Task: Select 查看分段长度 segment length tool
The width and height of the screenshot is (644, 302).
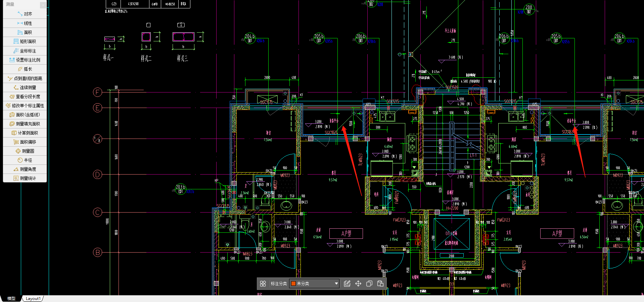Action: coord(25,97)
